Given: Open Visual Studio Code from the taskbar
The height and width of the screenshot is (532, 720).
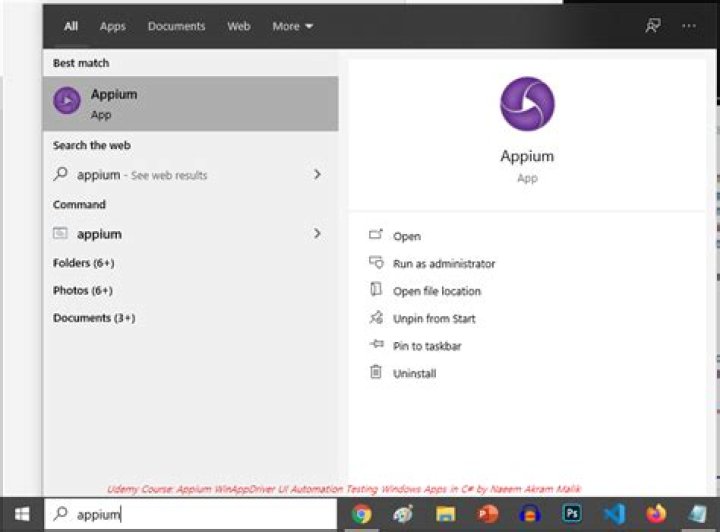Looking at the screenshot, I should click(614, 514).
